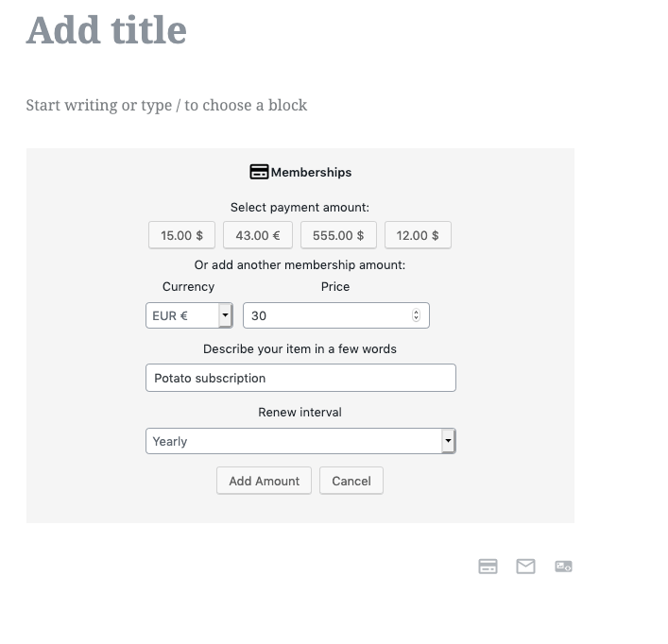
Task: Click the Currency label
Action: pyautogui.click(x=188, y=286)
